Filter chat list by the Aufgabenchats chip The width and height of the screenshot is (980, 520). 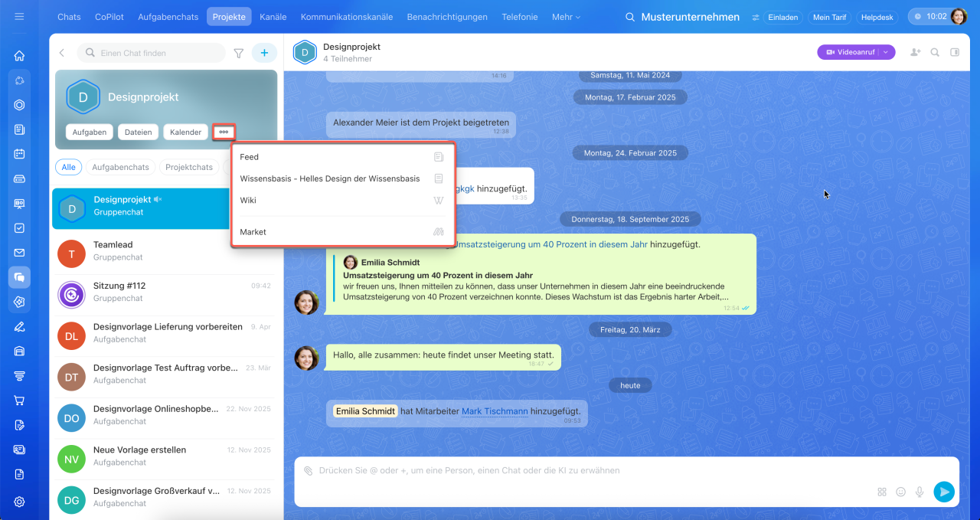point(120,167)
